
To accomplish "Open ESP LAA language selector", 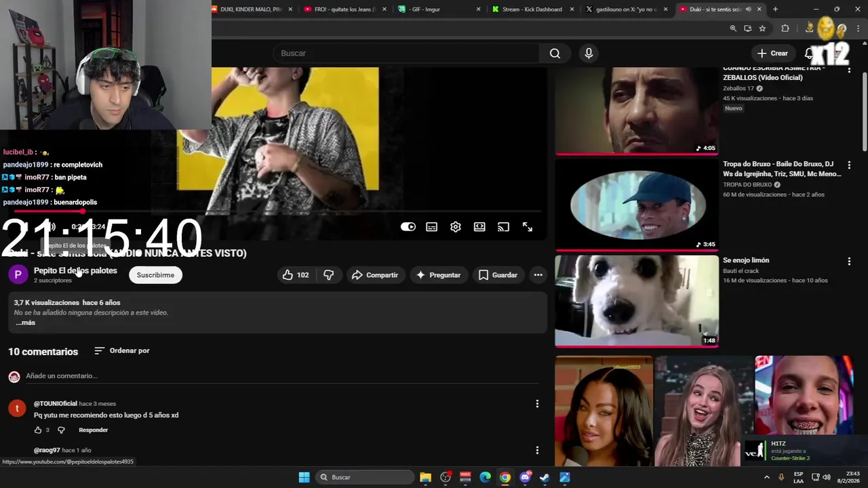I will coord(799,477).
